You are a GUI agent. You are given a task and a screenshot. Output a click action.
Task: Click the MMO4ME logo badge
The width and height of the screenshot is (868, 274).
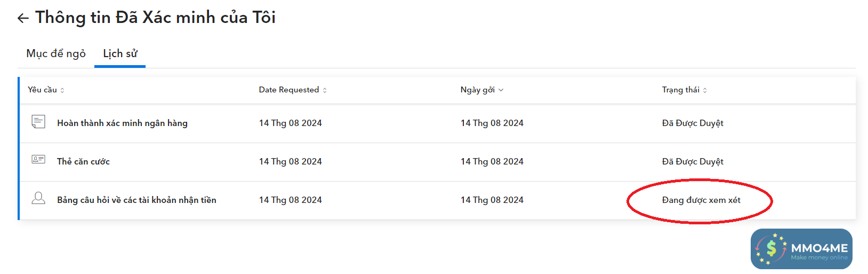(801, 249)
